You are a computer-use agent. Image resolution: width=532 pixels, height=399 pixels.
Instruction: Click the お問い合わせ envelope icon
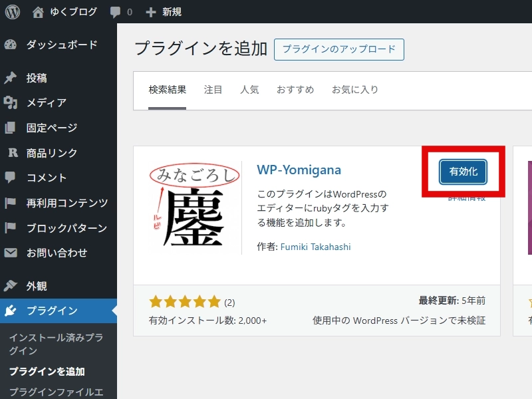pos(11,253)
